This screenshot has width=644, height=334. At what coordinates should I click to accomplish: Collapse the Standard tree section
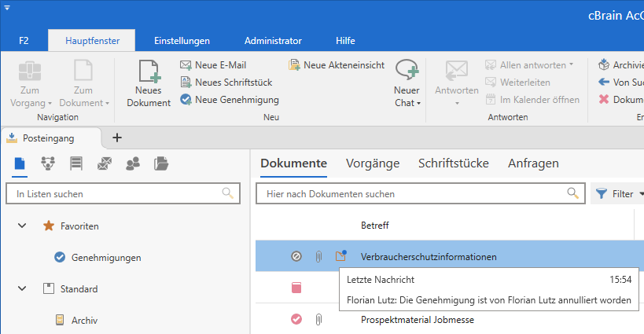point(22,288)
